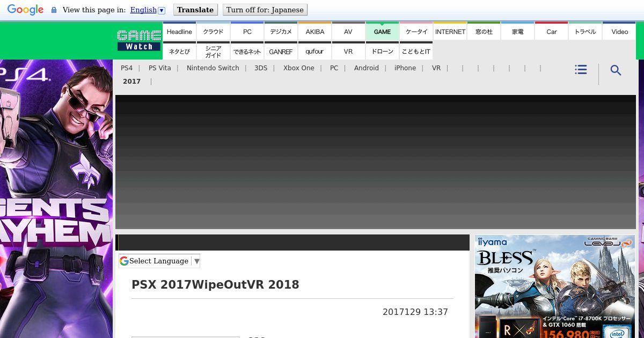Screen dimensions: 644x338
Task: Open the ケータイ tab
Action: 416,31
